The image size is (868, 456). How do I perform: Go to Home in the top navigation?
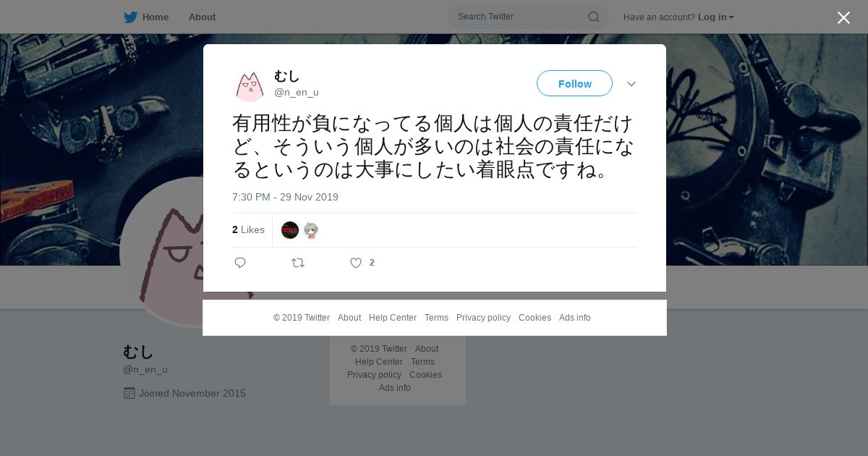156,17
